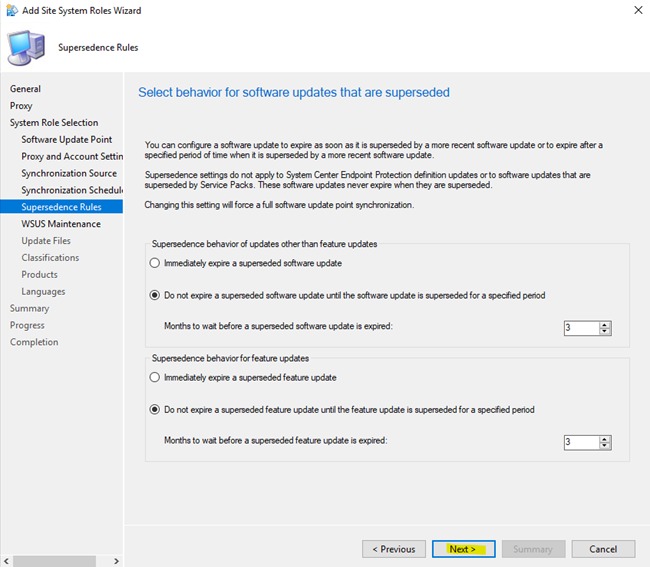Click sidebar scrollbar left arrow
This screenshot has height=567, width=650.
coord(6,561)
